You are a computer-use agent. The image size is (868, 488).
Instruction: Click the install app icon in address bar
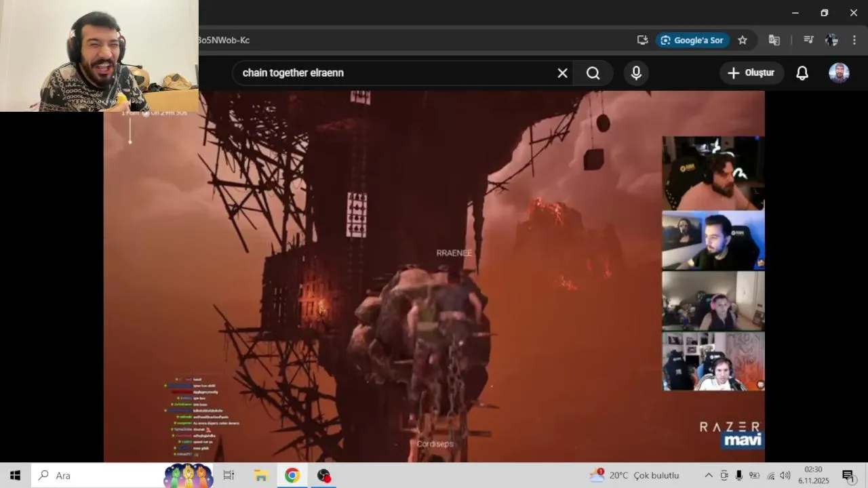tap(642, 40)
